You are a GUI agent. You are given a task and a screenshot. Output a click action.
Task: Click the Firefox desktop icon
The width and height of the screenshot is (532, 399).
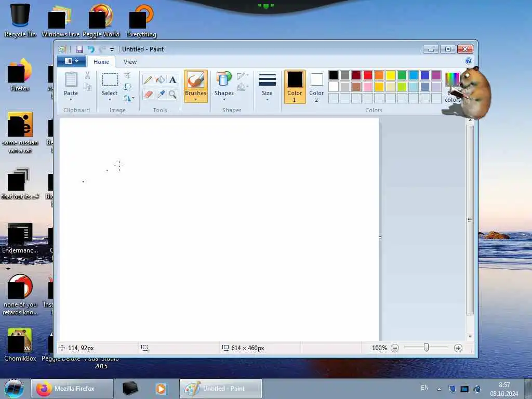(20, 75)
